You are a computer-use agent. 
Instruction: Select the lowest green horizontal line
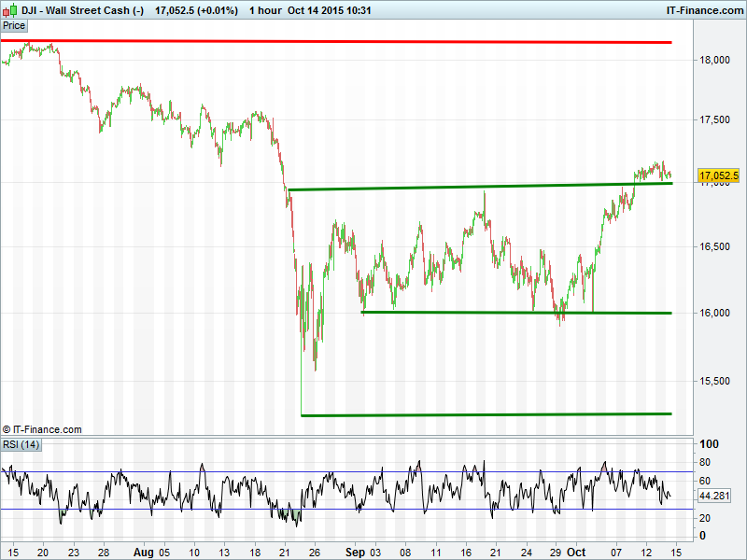[486, 413]
